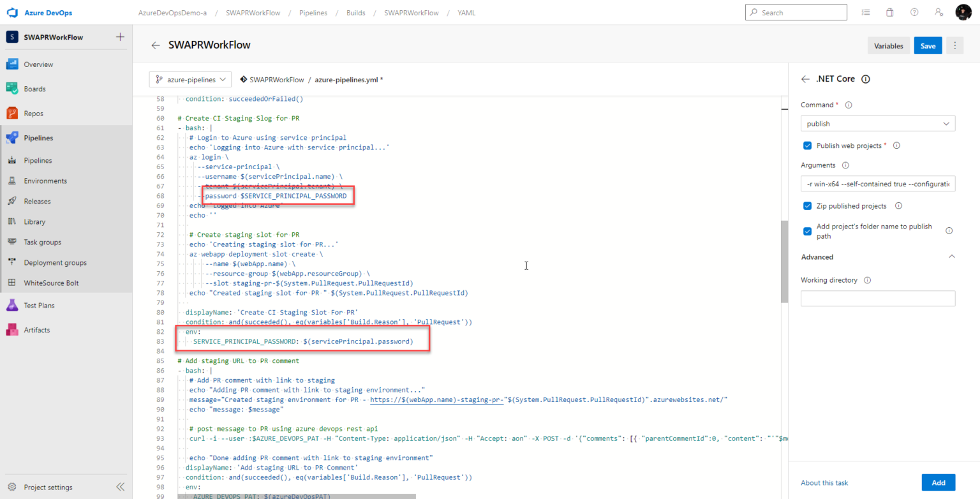Navigate to Builds via breadcrumb
Image resolution: width=980 pixels, height=499 pixels.
(355, 12)
